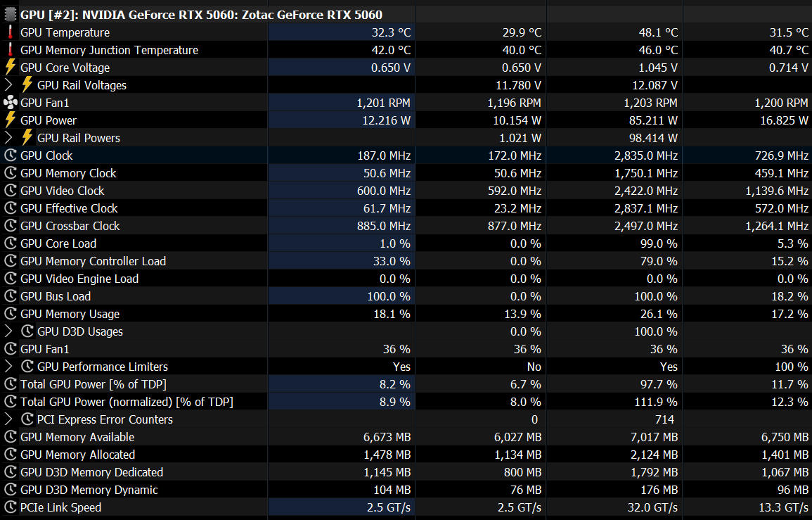
Task: Select the GPU Video Clock label
Action: [x=62, y=191]
